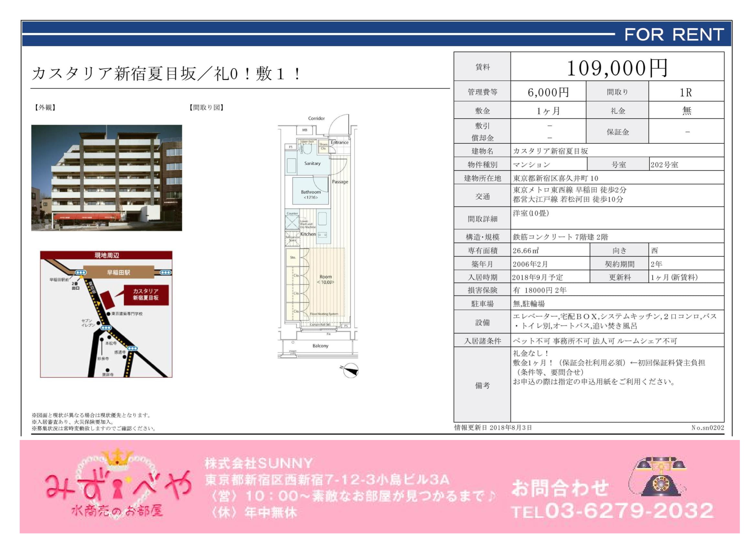Click the business hours line 〈営〉10：00～
Image resolution: width=756 pixels, height=534 pixels.
[x=352, y=496]
